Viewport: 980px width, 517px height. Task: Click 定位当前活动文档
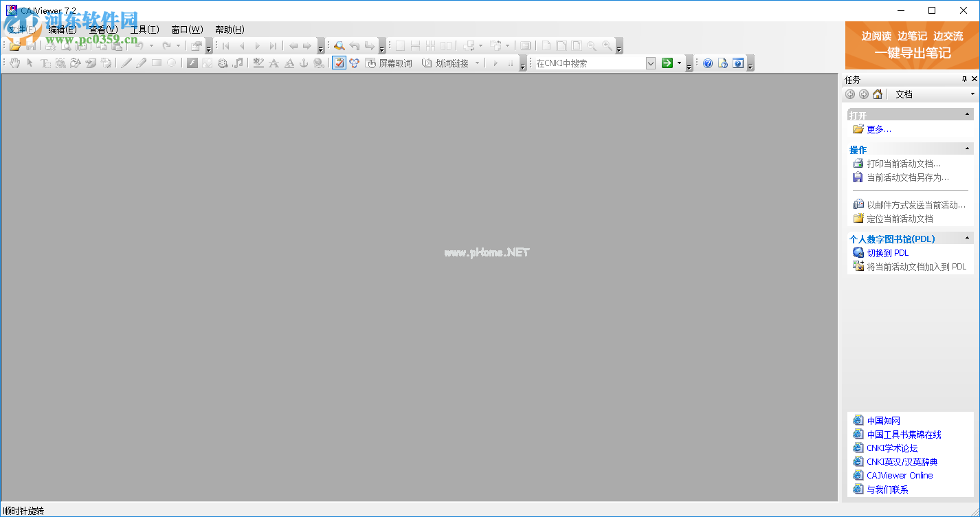pos(900,219)
